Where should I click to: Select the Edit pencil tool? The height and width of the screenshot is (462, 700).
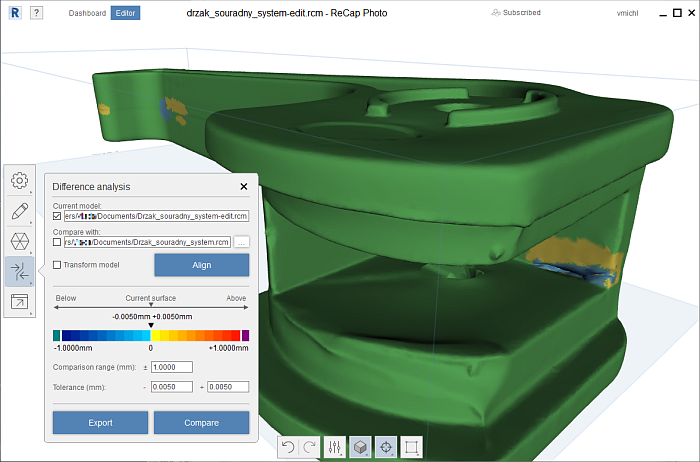point(19,211)
